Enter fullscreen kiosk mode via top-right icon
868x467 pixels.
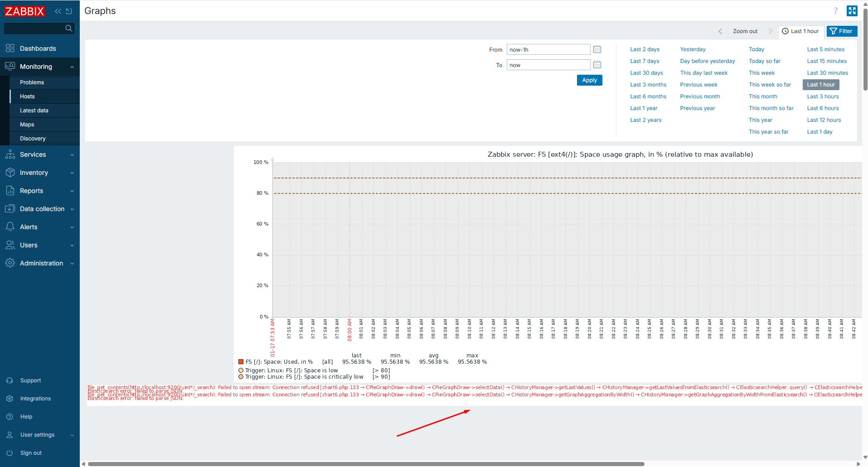pos(852,11)
